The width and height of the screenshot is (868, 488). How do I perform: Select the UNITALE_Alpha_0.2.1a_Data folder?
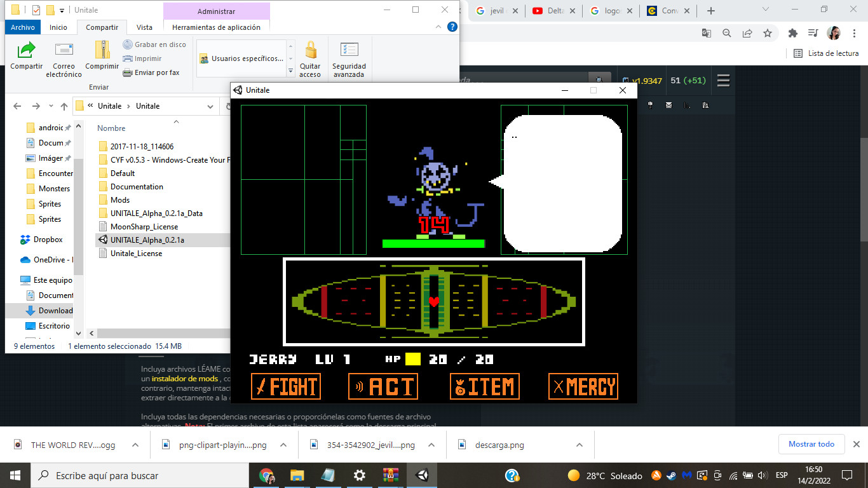point(156,213)
